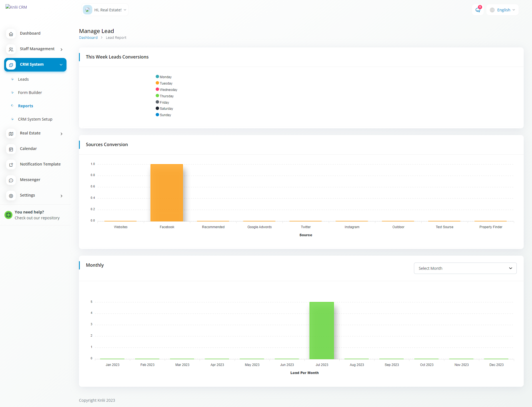This screenshot has width=532, height=407.
Task: Open the Form Builder submenu item
Action: (30, 93)
